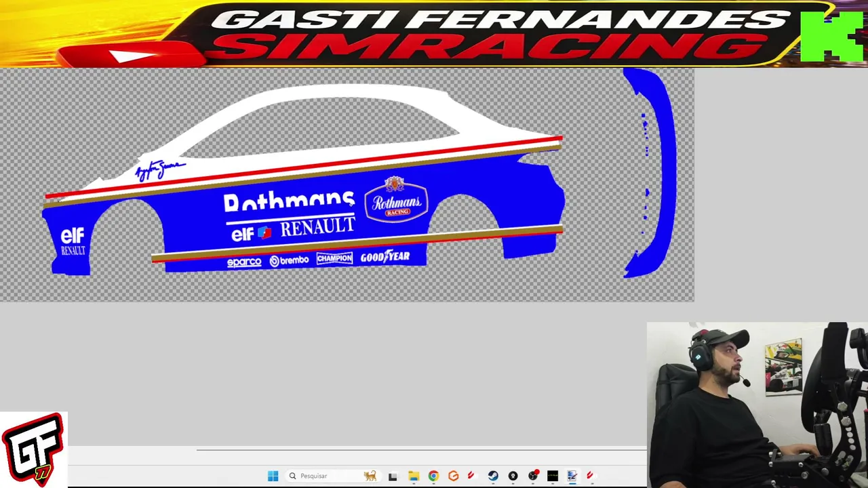
Task: Click the large white Rothmans lettering
Action: [x=289, y=201]
